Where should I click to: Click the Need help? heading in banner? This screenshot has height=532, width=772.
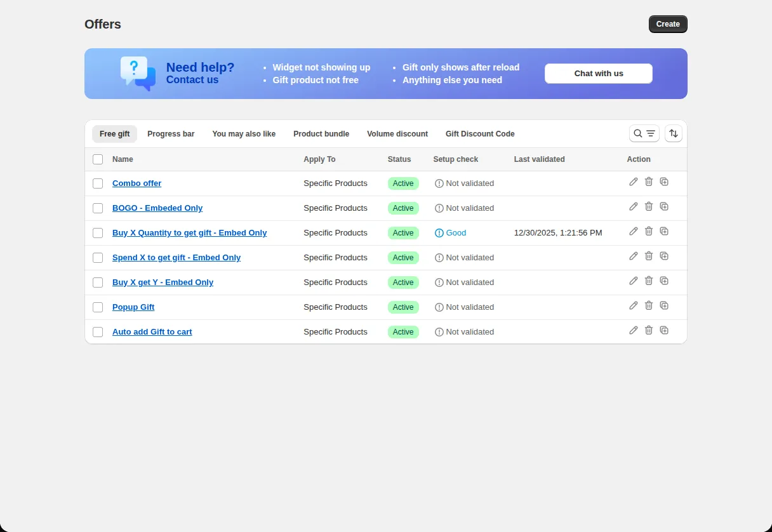pyautogui.click(x=200, y=67)
